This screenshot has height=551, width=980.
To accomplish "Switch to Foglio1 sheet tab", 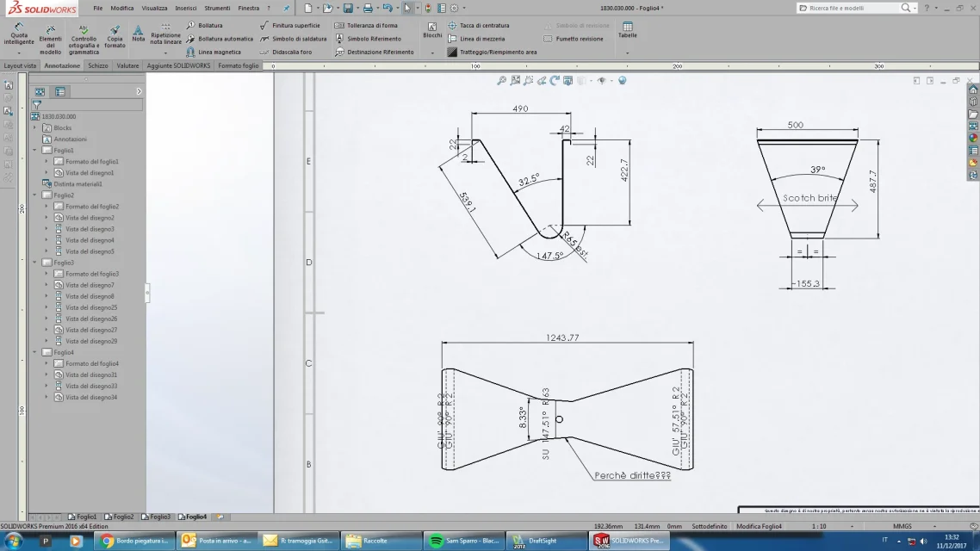I will click(83, 517).
